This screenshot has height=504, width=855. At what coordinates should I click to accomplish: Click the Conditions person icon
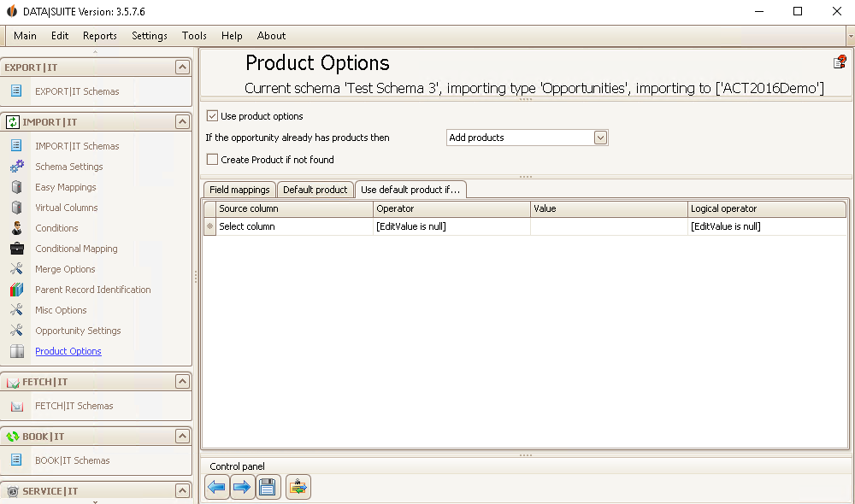pyautogui.click(x=17, y=228)
